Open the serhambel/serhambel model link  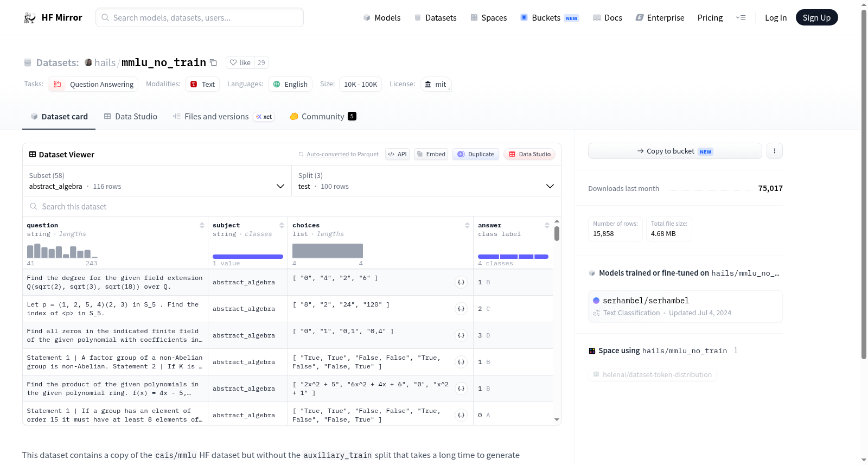tap(685, 307)
